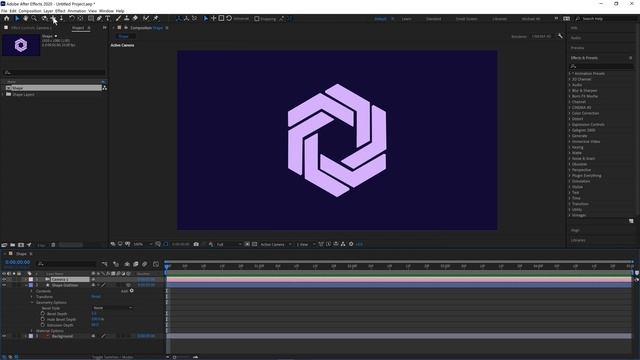Toggle the region of interest button in viewer
This screenshot has width=640, height=360.
pos(247,244)
